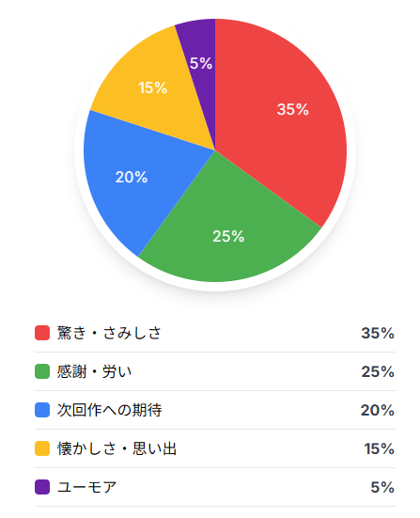420x518 pixels.
Task: Click the 15% value in legend row
Action: coord(379,448)
